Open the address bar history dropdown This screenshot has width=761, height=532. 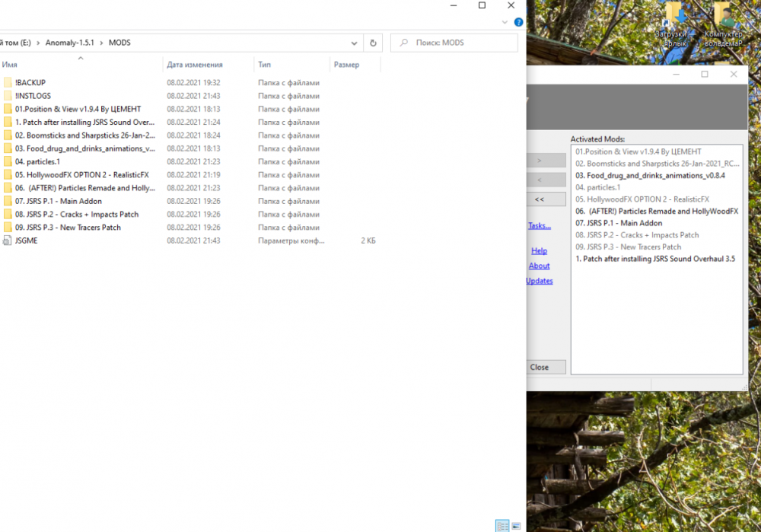point(354,43)
